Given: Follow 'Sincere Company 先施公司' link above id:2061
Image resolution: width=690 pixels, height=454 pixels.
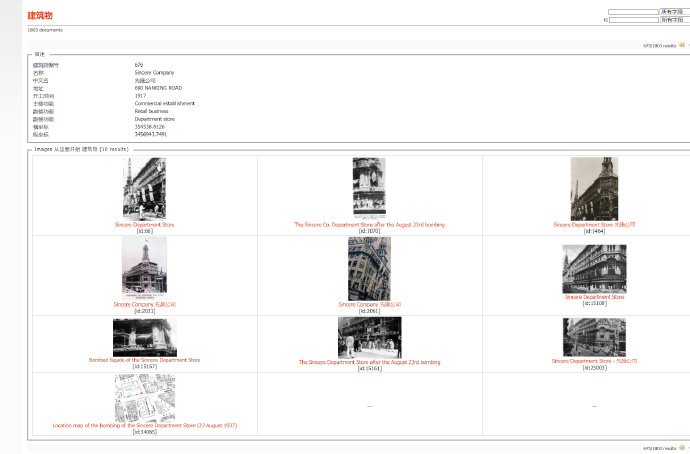Looking at the screenshot, I should click(370, 304).
